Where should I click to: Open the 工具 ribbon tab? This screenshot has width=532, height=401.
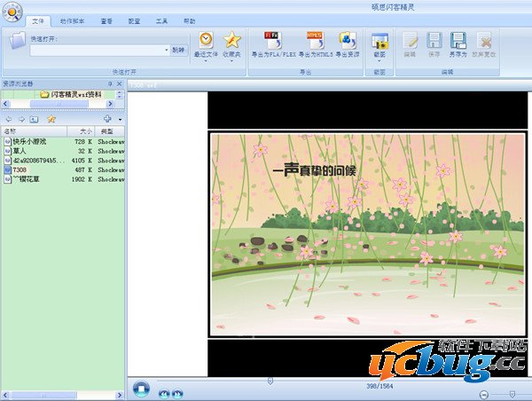(160, 20)
